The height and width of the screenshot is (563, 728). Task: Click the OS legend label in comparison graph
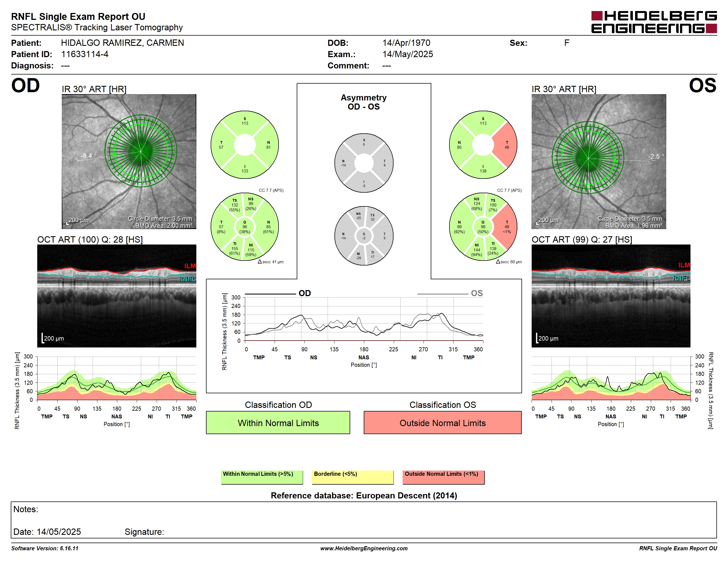pyautogui.click(x=477, y=293)
